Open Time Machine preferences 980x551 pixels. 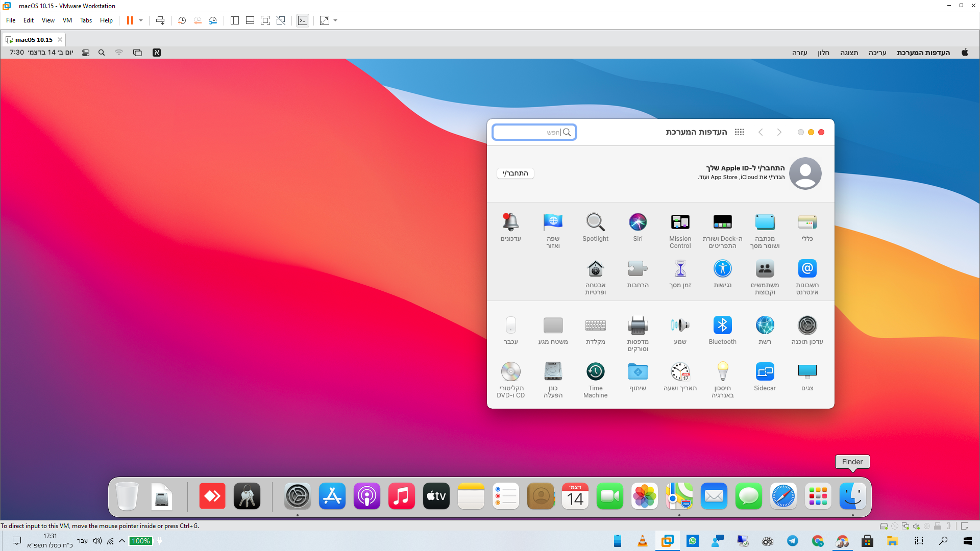coord(595,380)
